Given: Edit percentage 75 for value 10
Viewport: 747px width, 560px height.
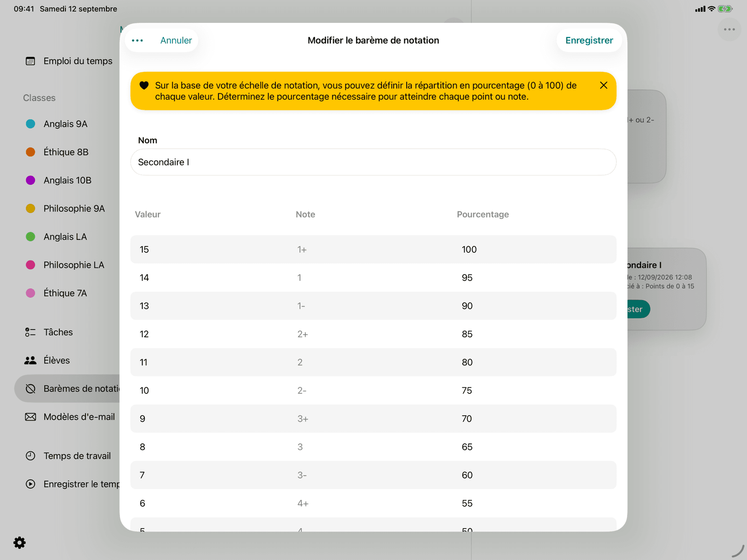Looking at the screenshot, I should 467,391.
